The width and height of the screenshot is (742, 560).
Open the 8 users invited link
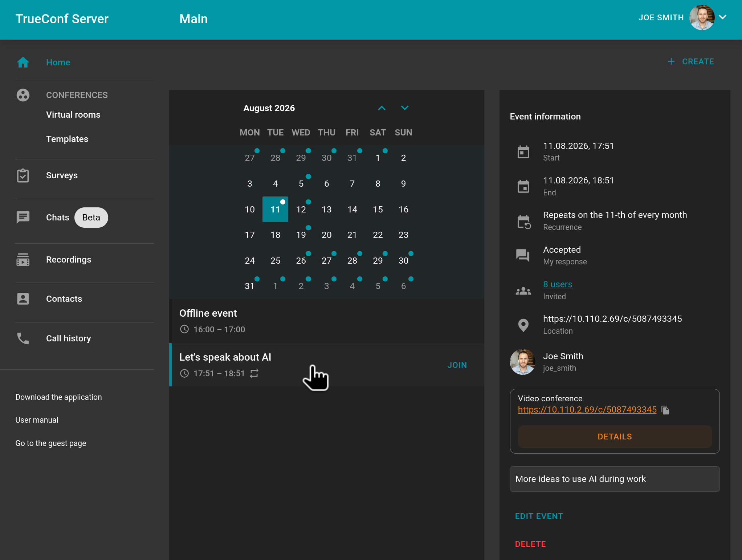(x=558, y=284)
